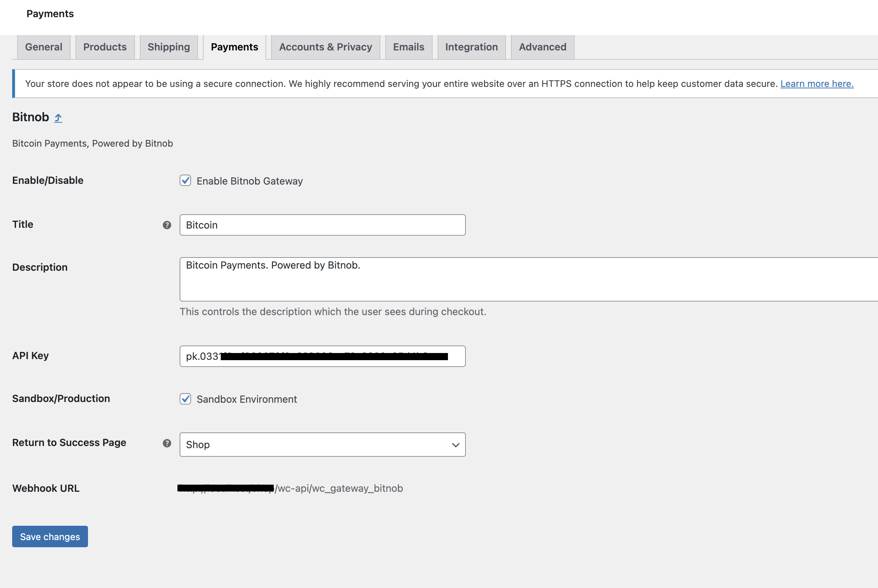Click the 'Bitcoin Payments, Powered by Bitnob' subtitle
This screenshot has height=588, width=878.
point(93,144)
